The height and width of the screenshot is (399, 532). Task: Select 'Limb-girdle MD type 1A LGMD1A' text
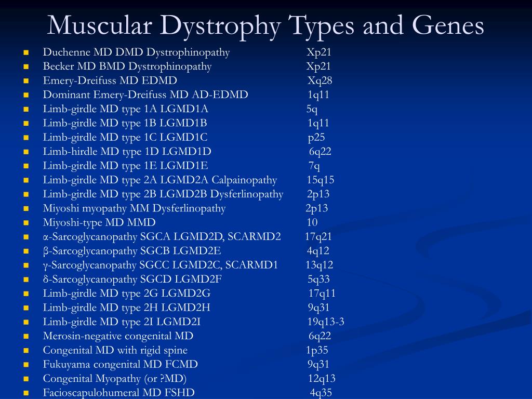(126, 109)
